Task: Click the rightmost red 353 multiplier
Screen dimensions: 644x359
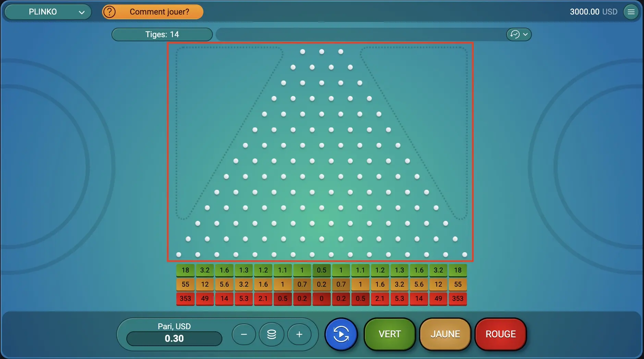Action: coord(458,299)
